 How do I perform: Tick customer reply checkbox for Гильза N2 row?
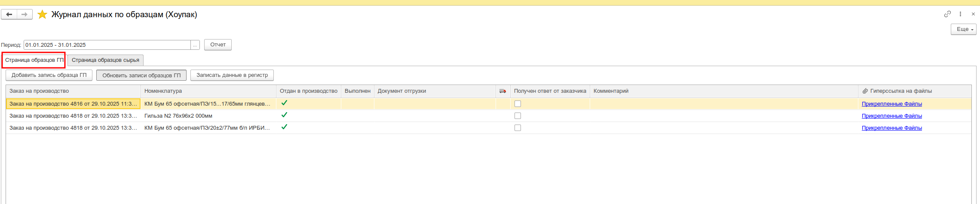[x=518, y=116]
